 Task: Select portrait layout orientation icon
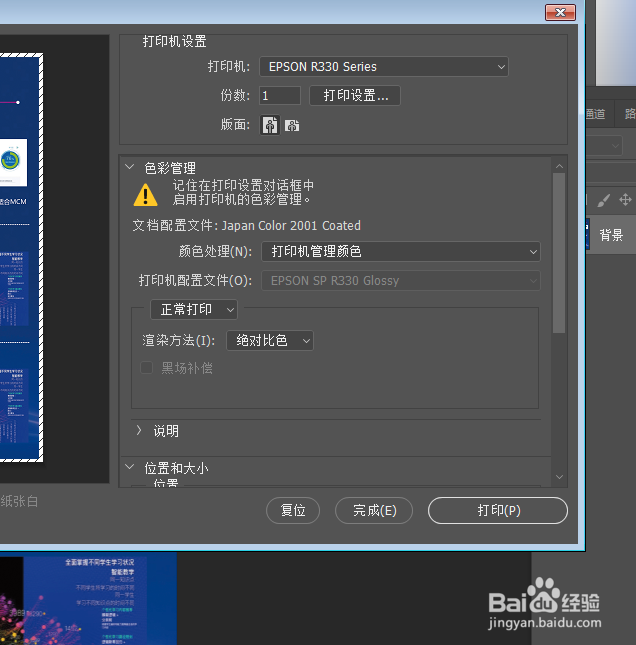(270, 125)
